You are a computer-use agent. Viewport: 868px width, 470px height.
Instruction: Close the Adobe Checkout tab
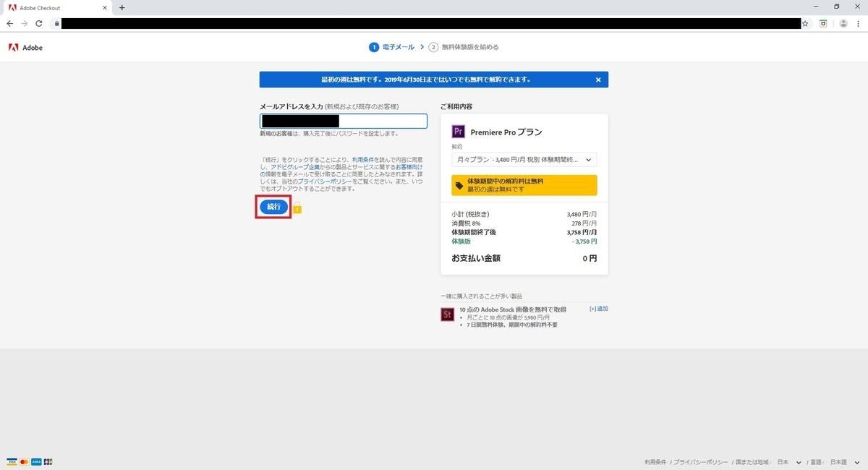click(103, 7)
